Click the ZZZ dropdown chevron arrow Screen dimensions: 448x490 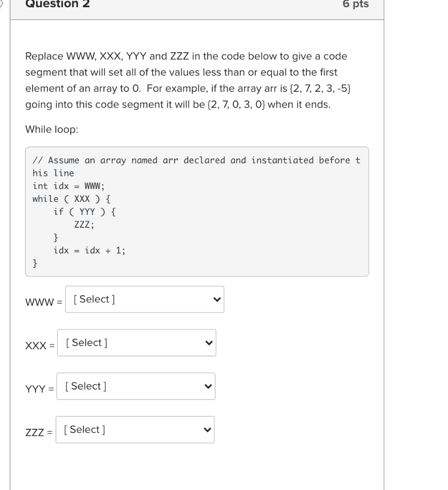pos(208,430)
